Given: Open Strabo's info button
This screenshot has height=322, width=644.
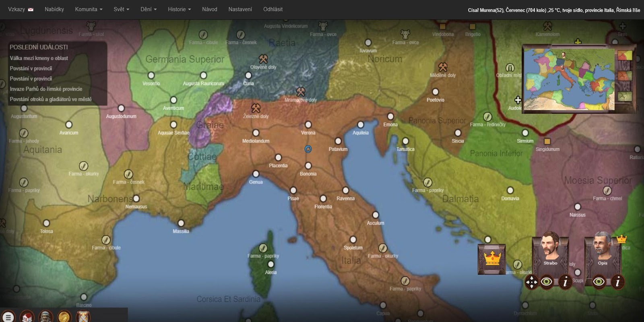Looking at the screenshot, I should (x=565, y=282).
